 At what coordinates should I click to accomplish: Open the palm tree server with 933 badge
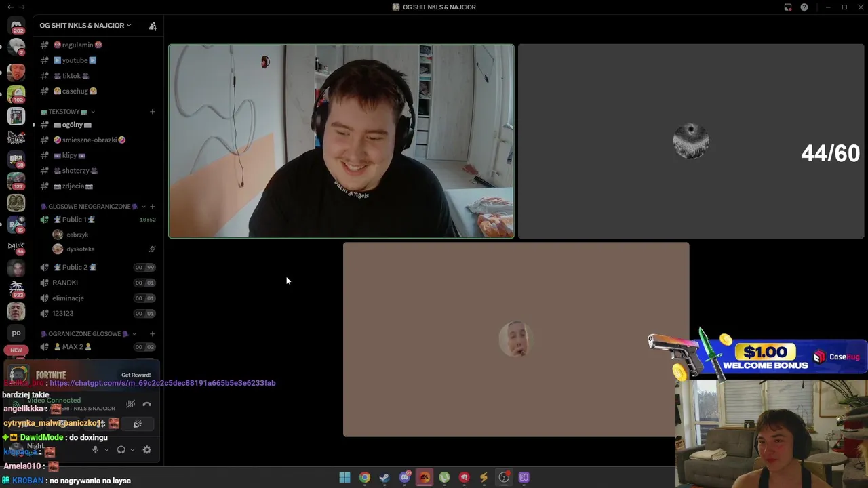coord(16,289)
